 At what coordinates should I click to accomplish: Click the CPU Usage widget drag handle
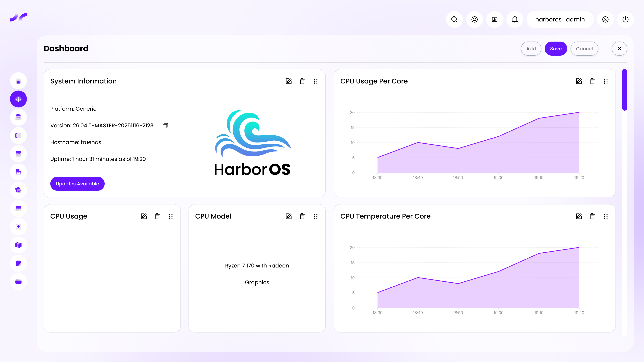[x=171, y=216]
